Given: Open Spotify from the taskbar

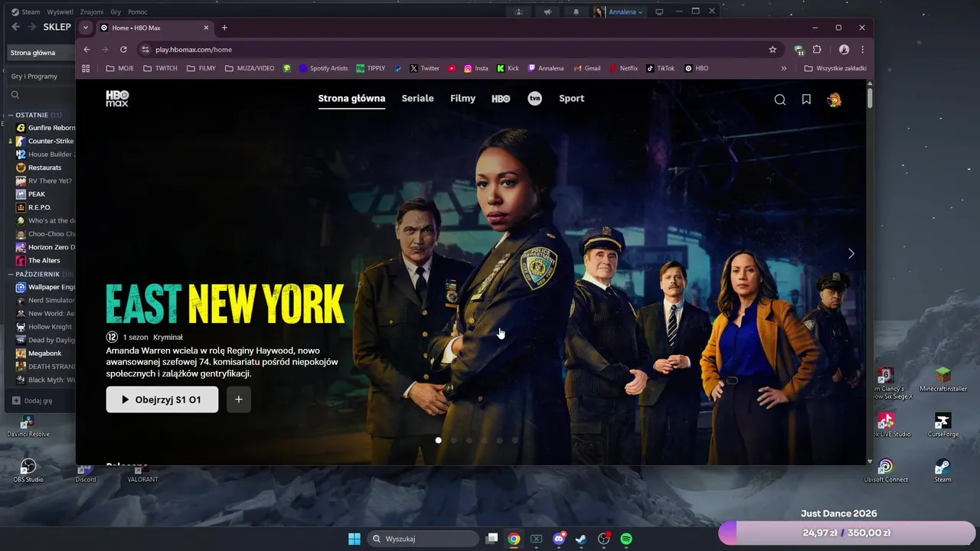Looking at the screenshot, I should (626, 539).
